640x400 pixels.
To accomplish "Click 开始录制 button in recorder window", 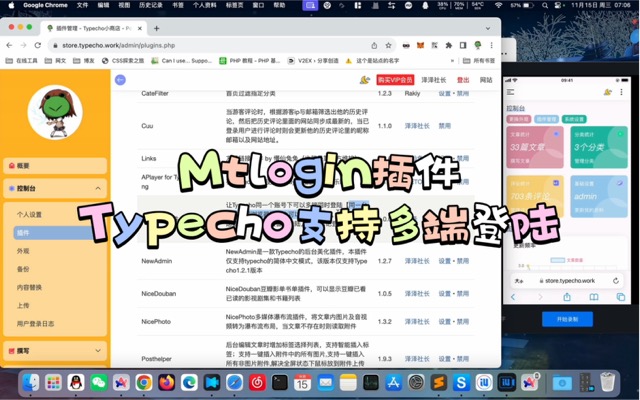I will [x=567, y=319].
